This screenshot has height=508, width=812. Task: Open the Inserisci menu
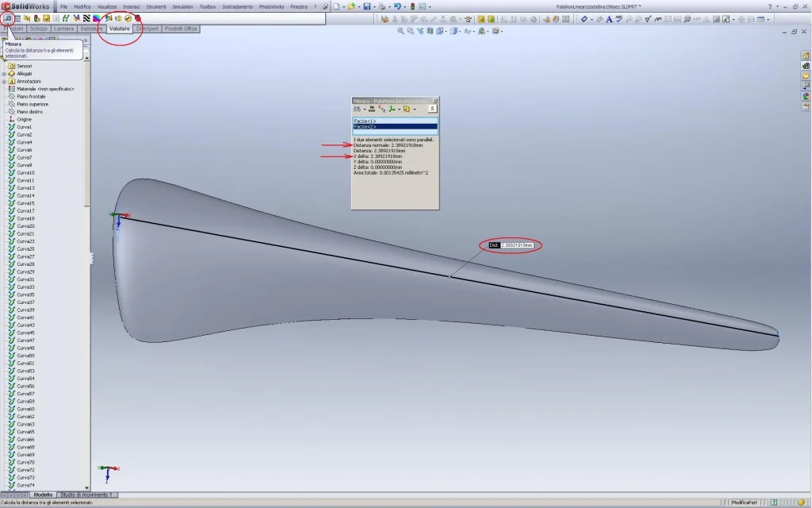click(132, 6)
